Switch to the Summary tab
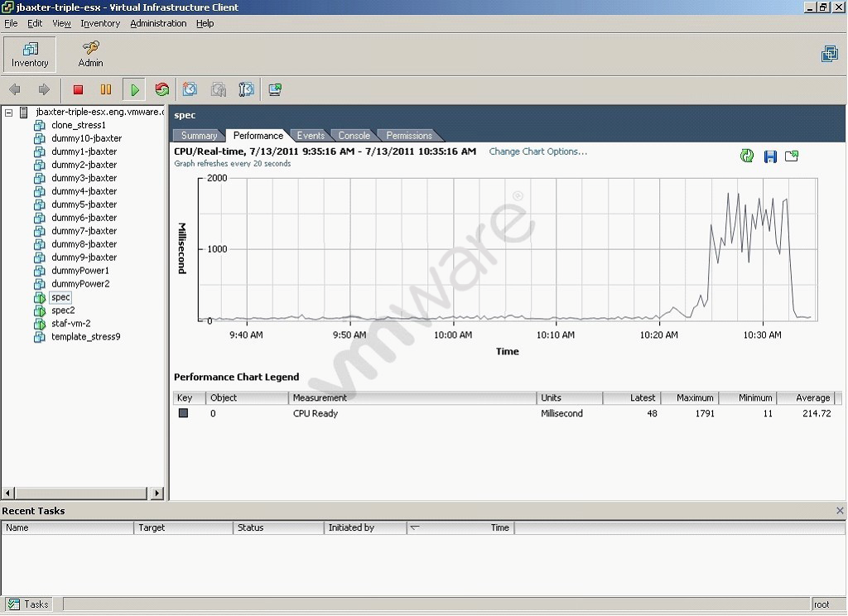 (x=199, y=136)
